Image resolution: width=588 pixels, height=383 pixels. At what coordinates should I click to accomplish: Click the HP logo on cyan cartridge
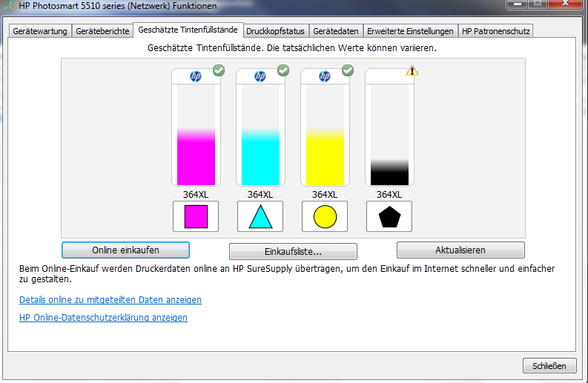coord(260,76)
